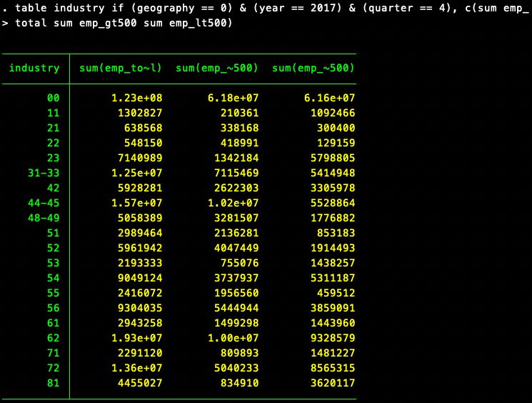Image resolution: width=532 pixels, height=403 pixels.
Task: Click industry code 81 row label
Action: tap(54, 384)
